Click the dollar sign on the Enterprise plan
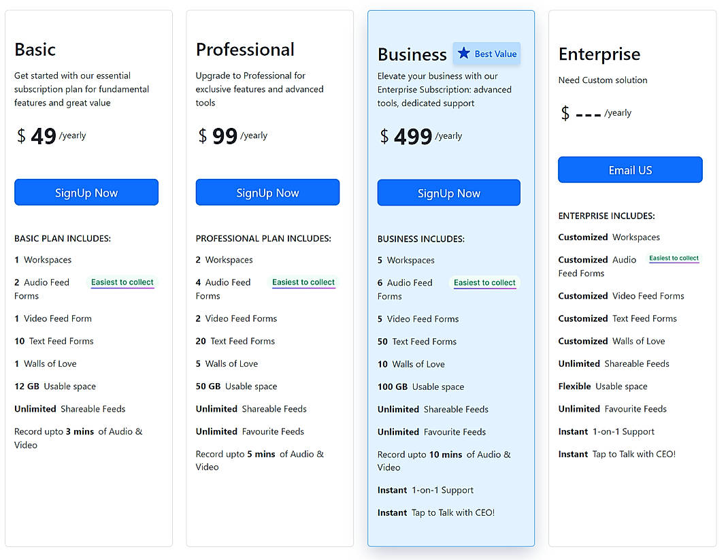728x560 pixels. pyautogui.click(x=564, y=114)
